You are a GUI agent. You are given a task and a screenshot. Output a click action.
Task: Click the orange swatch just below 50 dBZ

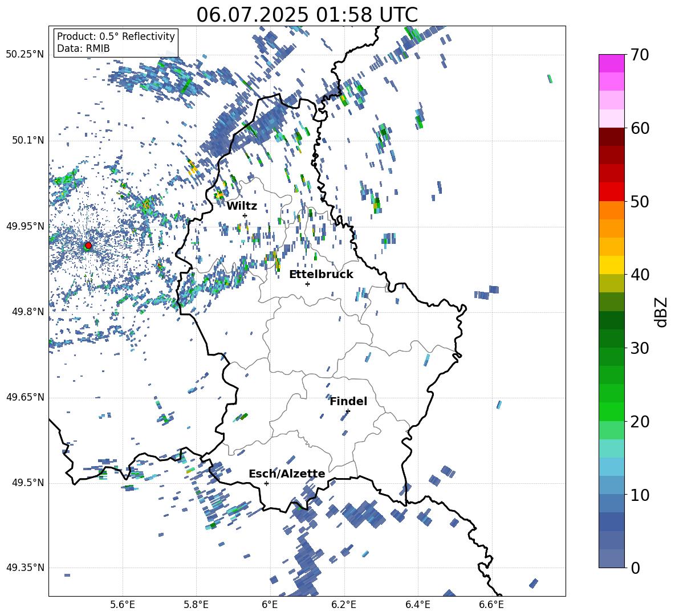pos(612,210)
